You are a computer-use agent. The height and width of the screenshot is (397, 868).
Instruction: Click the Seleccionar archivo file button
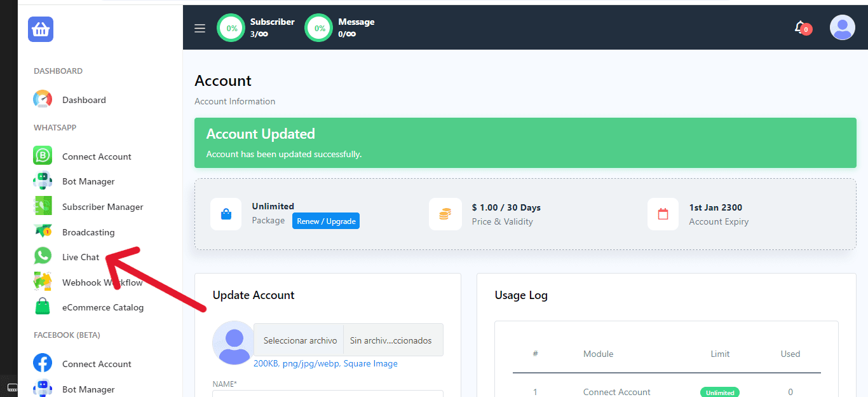coord(300,340)
